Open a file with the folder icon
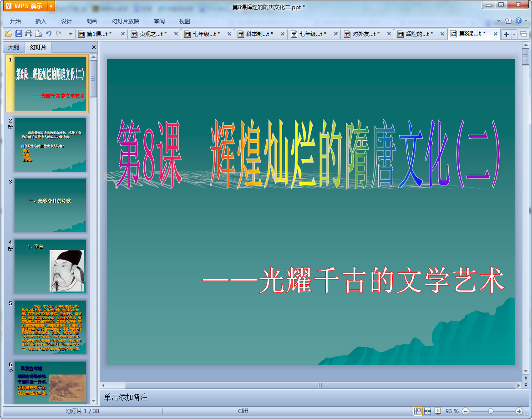This screenshot has height=419, width=532. (9, 34)
